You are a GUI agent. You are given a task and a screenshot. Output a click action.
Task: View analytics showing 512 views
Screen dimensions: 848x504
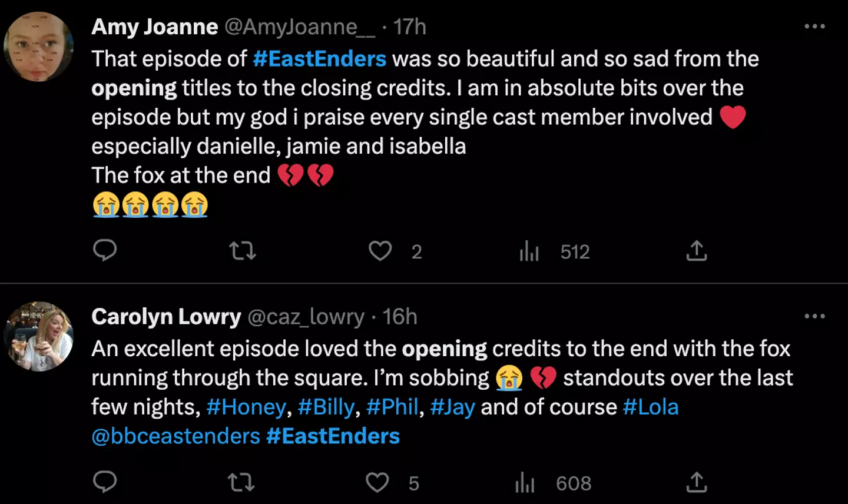529,252
